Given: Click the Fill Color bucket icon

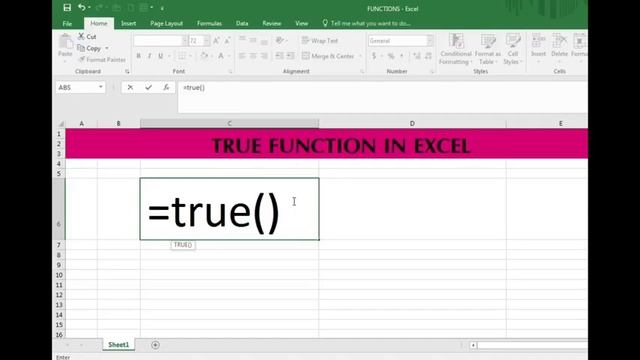Looking at the screenshot, I should (204, 56).
